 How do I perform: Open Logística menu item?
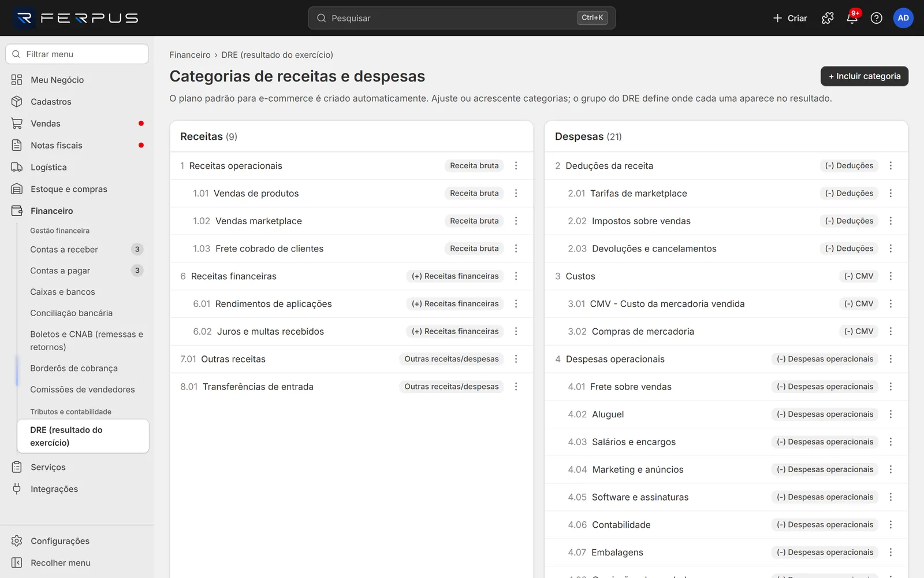(77, 167)
